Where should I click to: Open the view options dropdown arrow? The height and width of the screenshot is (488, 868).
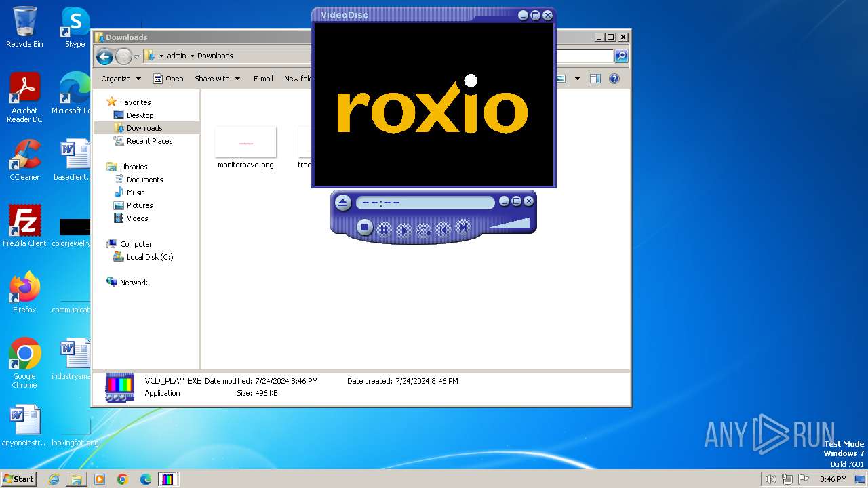pos(577,79)
